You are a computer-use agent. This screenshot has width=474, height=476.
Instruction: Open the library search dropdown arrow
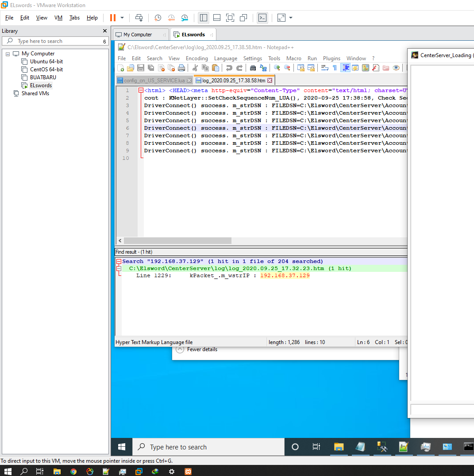104,41
